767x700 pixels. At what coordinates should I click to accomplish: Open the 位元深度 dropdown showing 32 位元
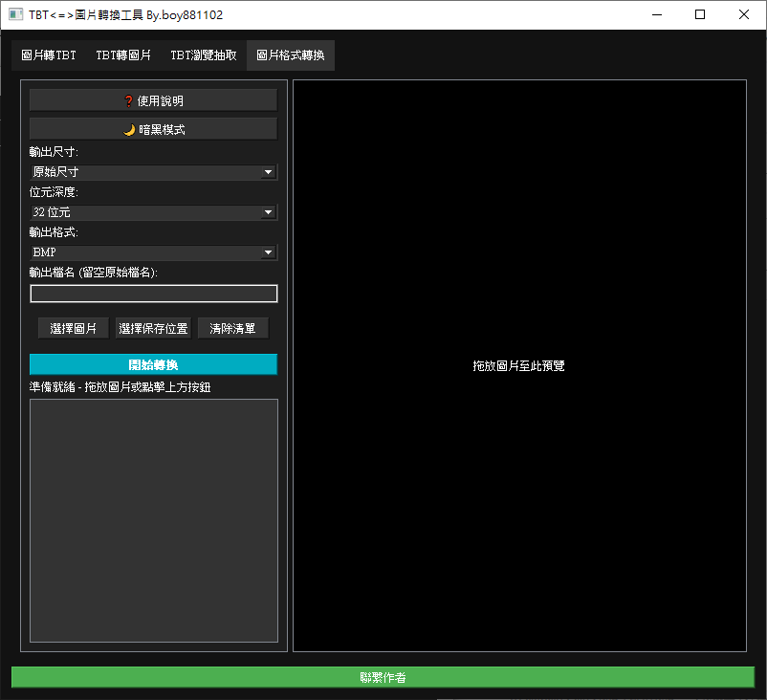(x=154, y=212)
